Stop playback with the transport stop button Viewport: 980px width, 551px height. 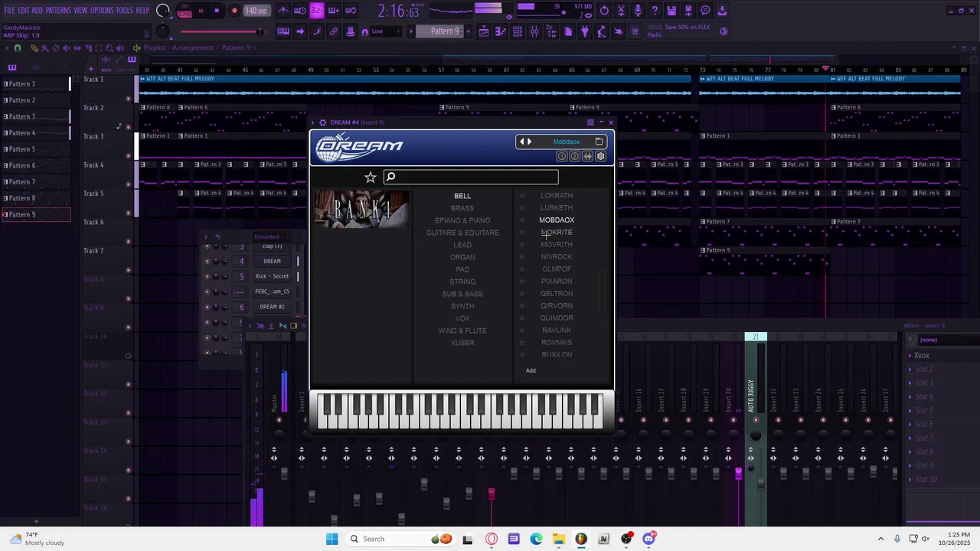point(217,11)
